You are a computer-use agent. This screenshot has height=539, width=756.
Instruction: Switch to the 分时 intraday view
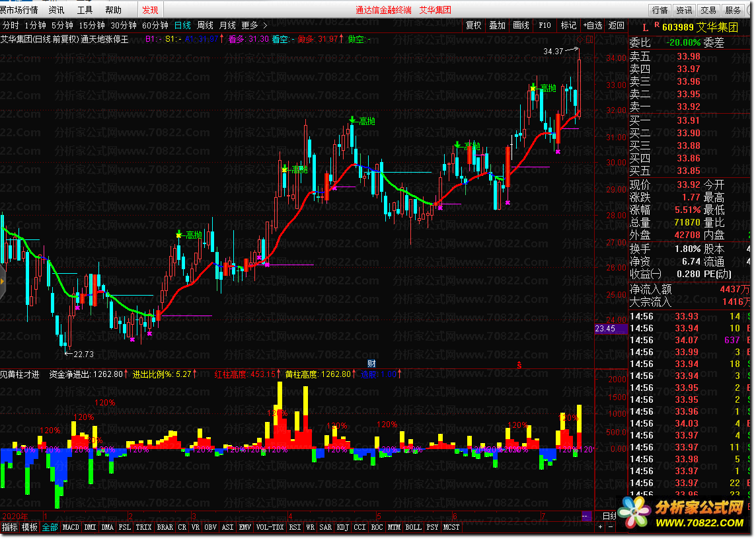pos(11,25)
